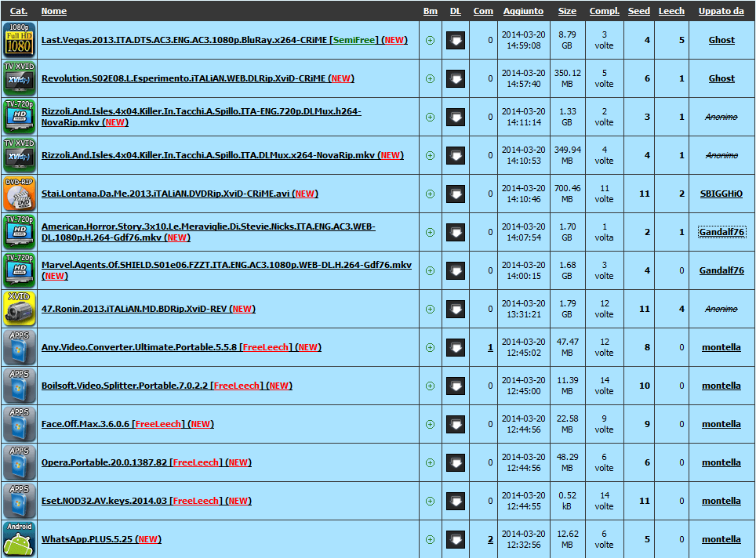The width and height of the screenshot is (756, 558).
Task: Open Gandalf76 profile on American.Horror.Story row
Action: click(x=721, y=232)
